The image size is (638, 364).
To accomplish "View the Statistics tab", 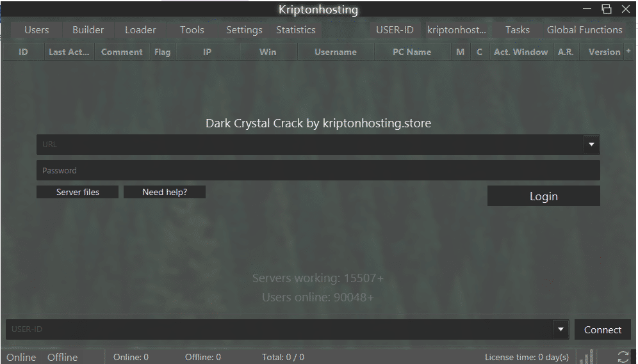I will point(296,29).
